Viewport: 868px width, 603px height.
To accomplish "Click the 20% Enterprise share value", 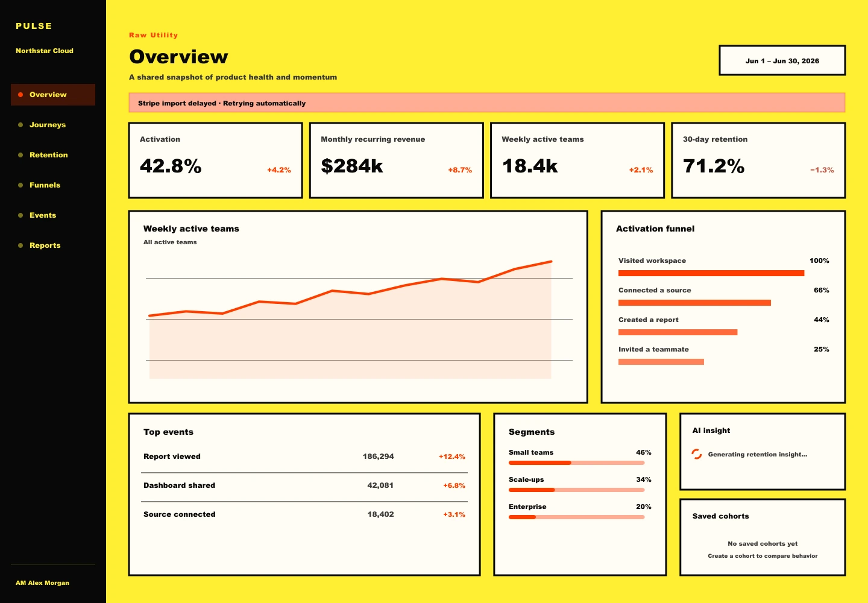I will (x=644, y=507).
